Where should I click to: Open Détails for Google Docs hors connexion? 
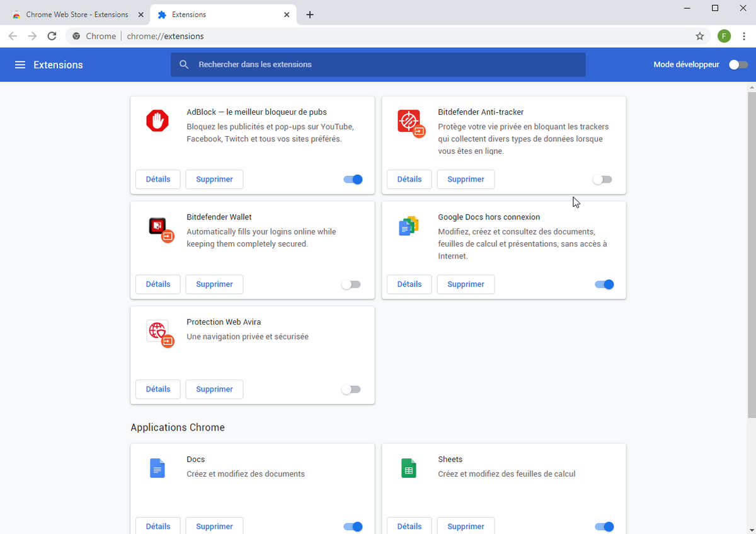(409, 284)
